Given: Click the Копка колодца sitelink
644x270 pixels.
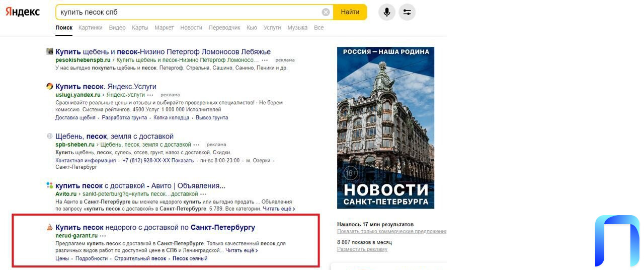Looking at the screenshot, I should pyautogui.click(x=172, y=117).
